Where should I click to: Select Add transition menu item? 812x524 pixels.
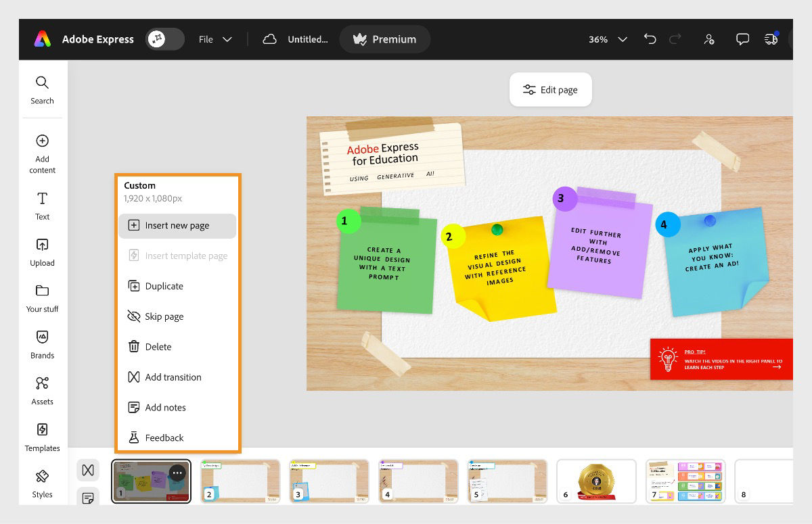(177, 377)
